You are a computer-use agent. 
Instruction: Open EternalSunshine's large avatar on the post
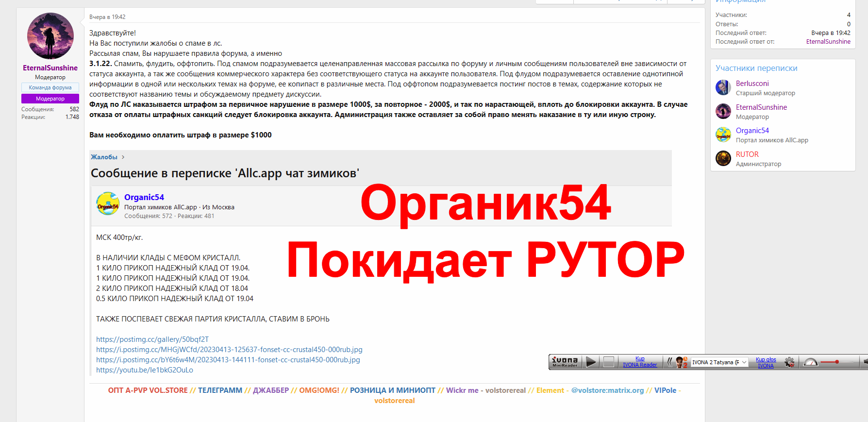50,36
